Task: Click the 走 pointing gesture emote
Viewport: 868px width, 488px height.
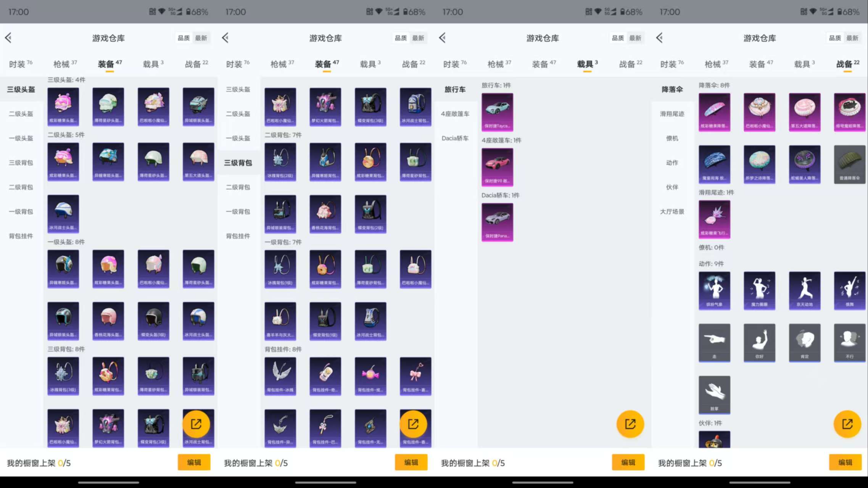Action: (714, 343)
